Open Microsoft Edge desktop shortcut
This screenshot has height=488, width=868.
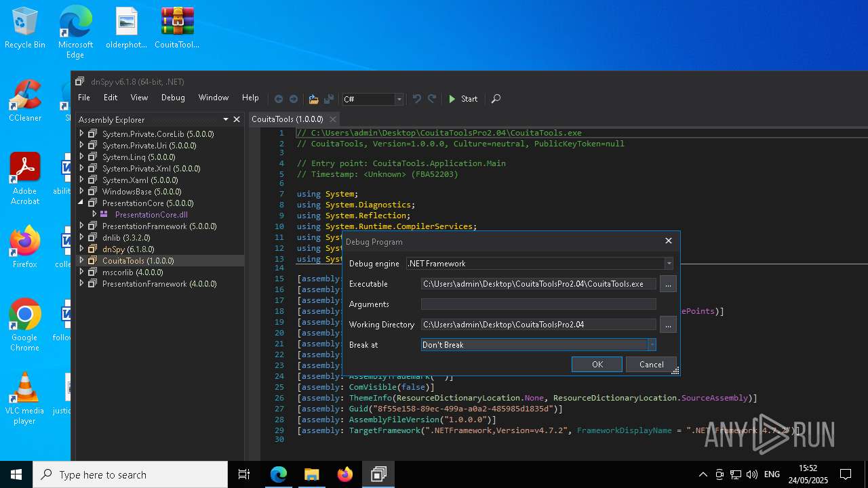tap(75, 33)
